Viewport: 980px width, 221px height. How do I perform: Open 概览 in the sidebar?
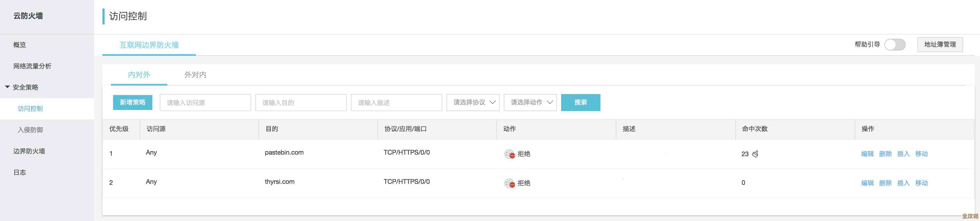[20, 45]
